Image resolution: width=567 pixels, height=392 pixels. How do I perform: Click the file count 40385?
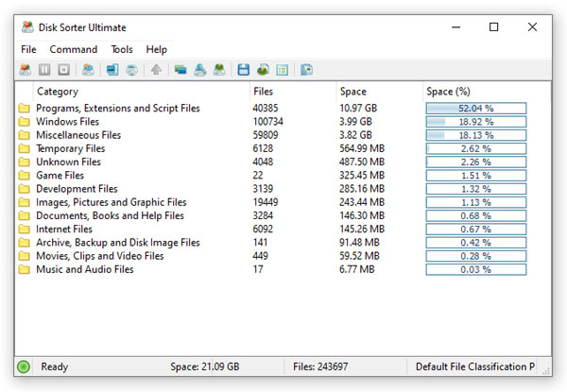pyautogui.click(x=266, y=108)
